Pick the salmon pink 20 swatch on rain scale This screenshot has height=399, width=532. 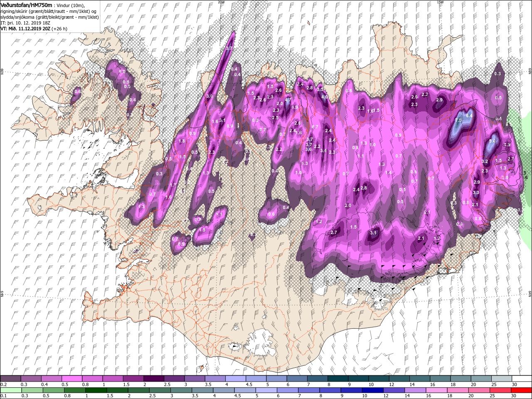(478, 390)
